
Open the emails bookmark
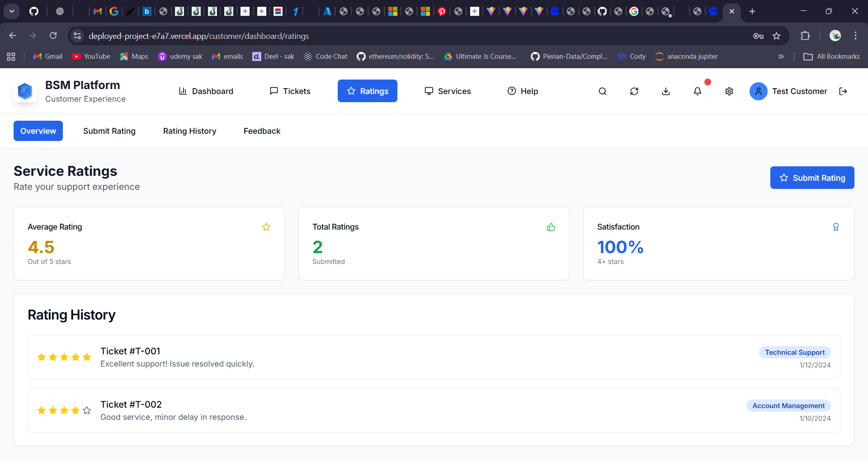point(227,56)
